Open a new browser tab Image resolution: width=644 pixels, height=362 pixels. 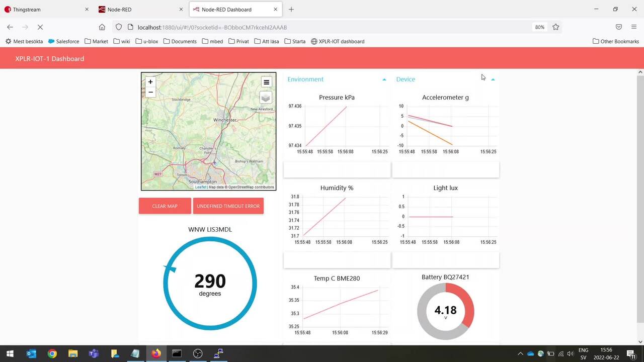pos(291,9)
